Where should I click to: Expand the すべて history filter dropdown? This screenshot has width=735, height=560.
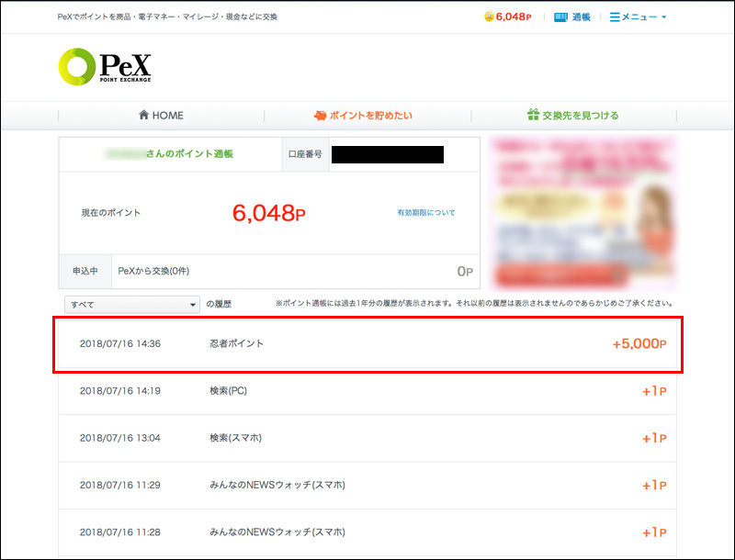[x=132, y=305]
